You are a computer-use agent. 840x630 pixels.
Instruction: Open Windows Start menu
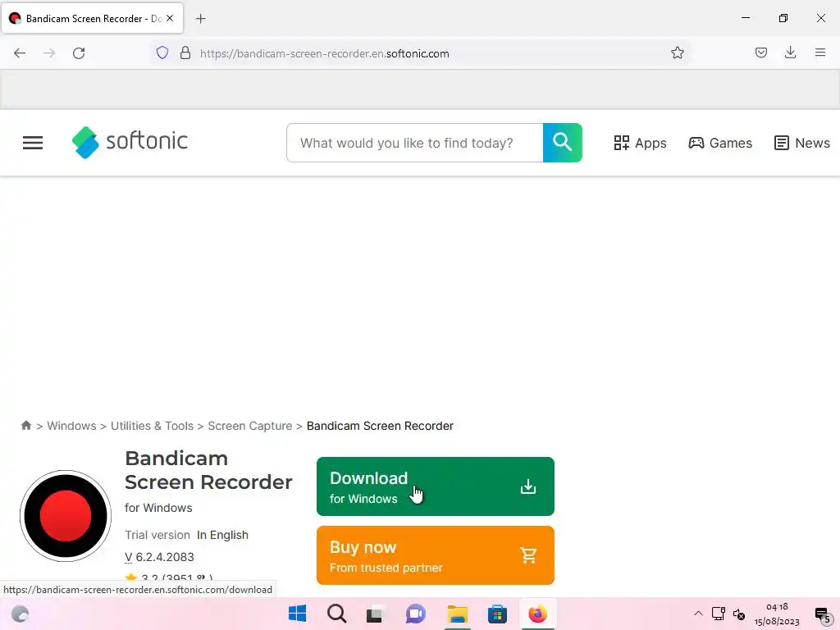297,614
